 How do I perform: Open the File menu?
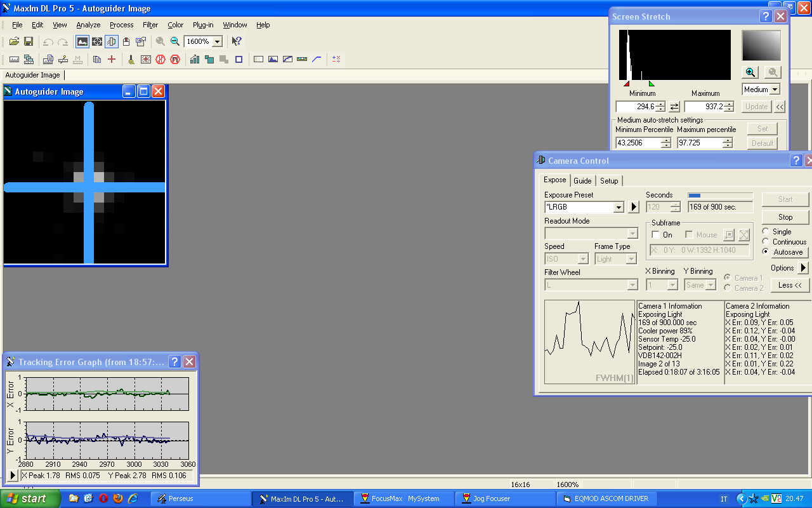pyautogui.click(x=17, y=25)
